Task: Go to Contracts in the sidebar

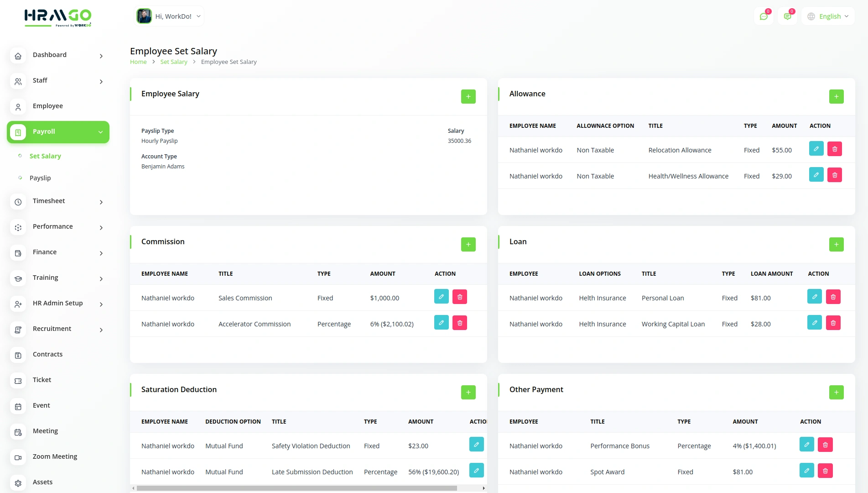Action: [47, 355]
